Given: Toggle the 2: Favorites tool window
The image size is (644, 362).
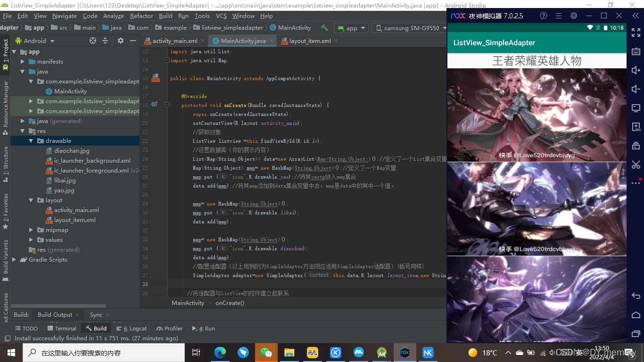Looking at the screenshot, I should (x=5, y=211).
